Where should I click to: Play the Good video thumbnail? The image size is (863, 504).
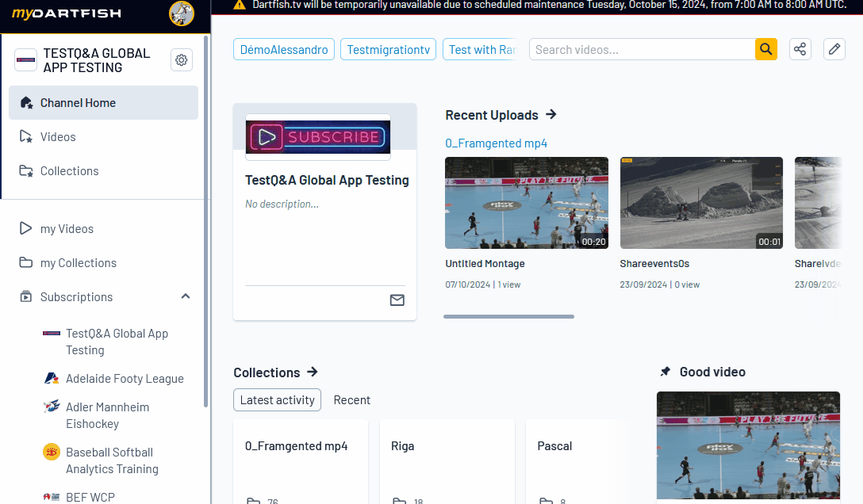(749, 445)
